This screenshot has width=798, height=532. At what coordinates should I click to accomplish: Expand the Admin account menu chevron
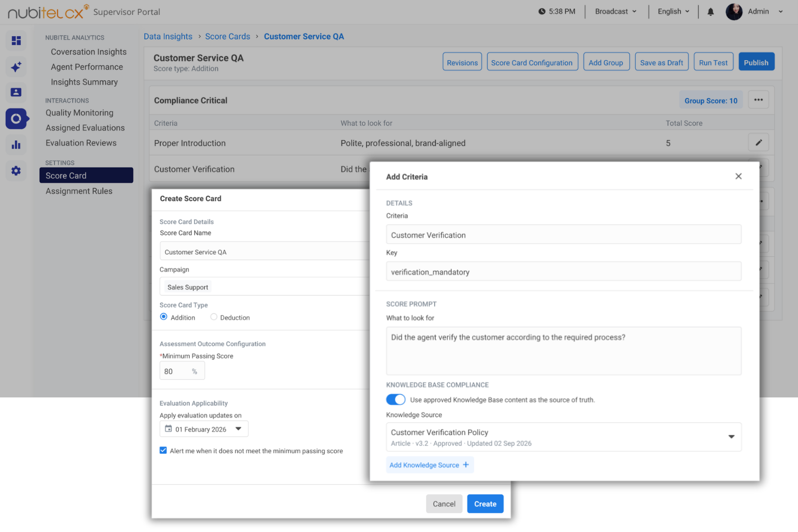click(x=780, y=12)
